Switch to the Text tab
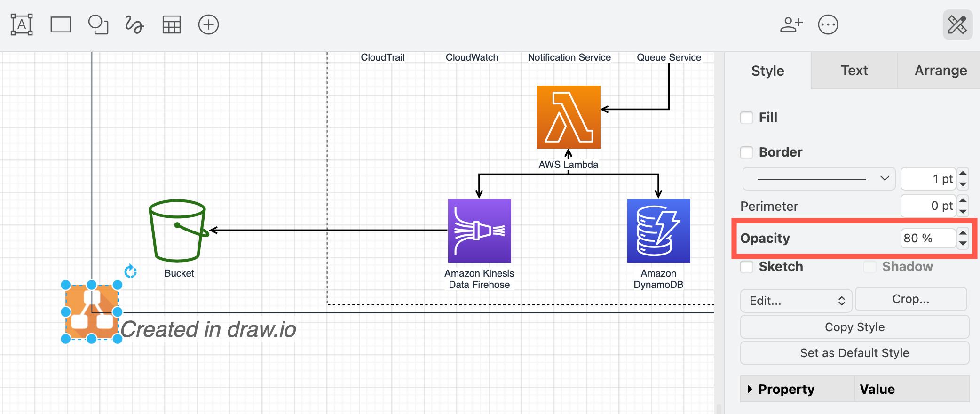The image size is (980, 414). [854, 71]
